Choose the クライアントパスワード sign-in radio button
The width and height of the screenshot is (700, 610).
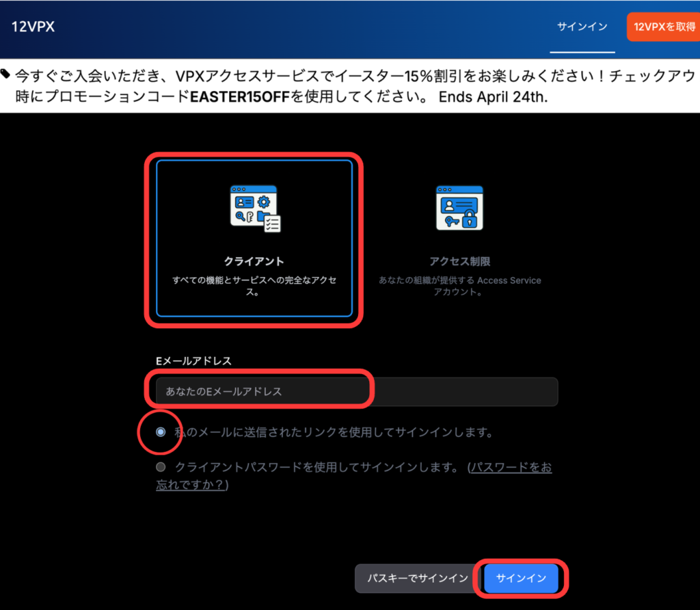pyautogui.click(x=161, y=468)
